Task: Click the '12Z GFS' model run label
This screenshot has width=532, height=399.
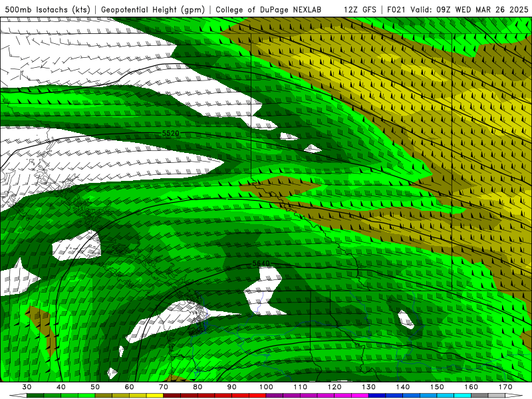Action: [x=360, y=10]
